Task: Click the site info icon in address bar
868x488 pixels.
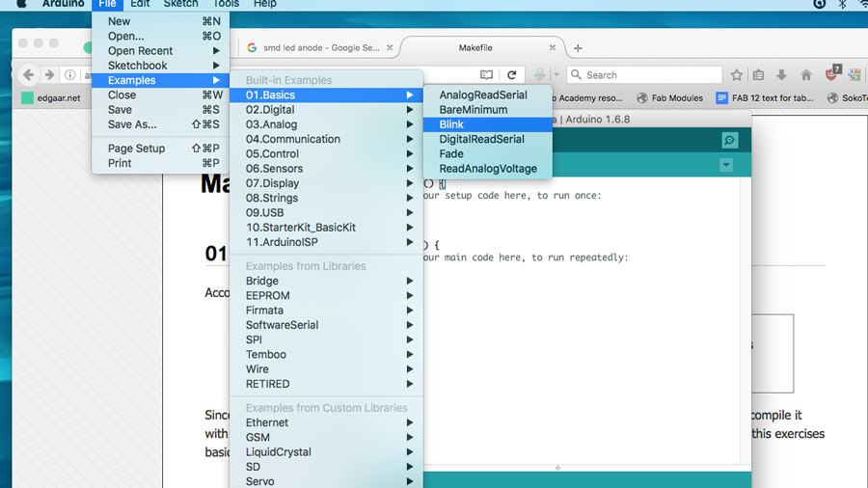Action: (69, 74)
